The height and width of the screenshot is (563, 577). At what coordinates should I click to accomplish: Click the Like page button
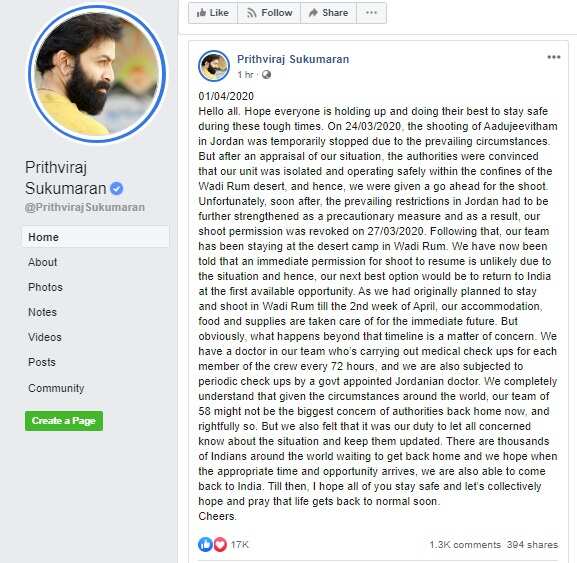[x=213, y=13]
